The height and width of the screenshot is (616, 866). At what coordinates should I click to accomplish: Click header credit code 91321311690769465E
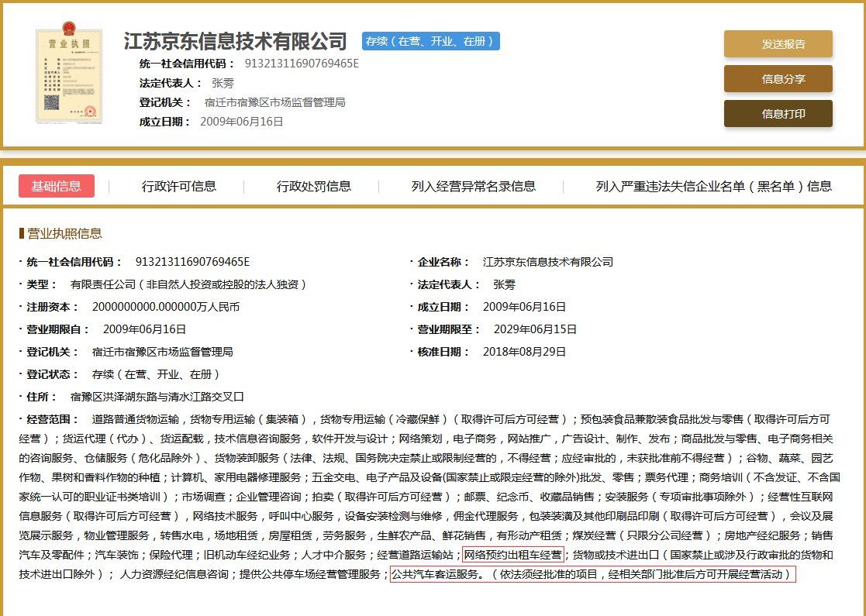point(302,64)
